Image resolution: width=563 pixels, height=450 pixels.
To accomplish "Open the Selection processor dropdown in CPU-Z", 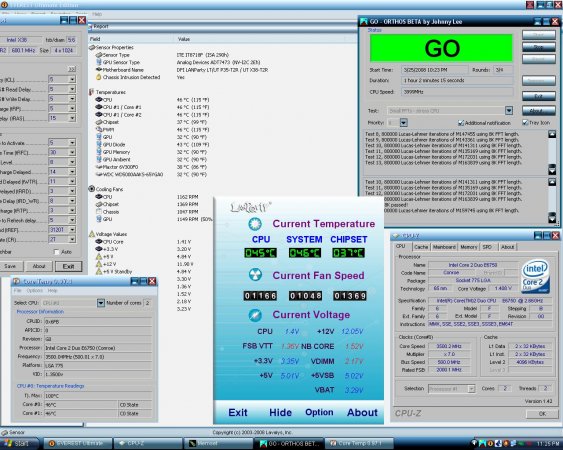I will pos(471,389).
